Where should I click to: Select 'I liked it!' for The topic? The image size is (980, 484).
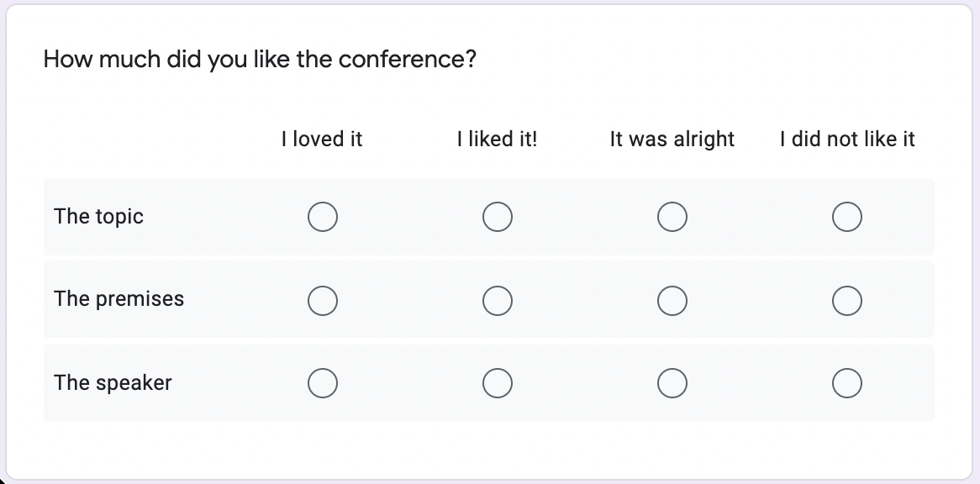click(x=498, y=217)
